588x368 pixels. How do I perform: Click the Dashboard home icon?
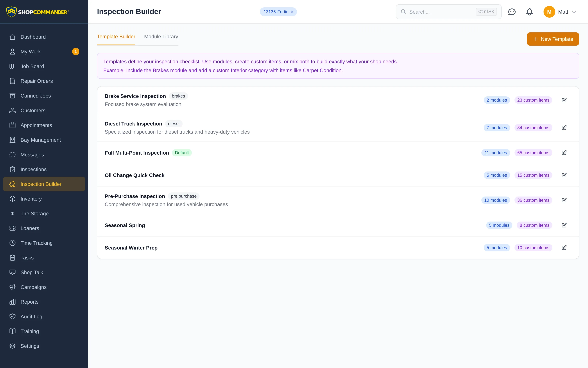click(x=12, y=37)
